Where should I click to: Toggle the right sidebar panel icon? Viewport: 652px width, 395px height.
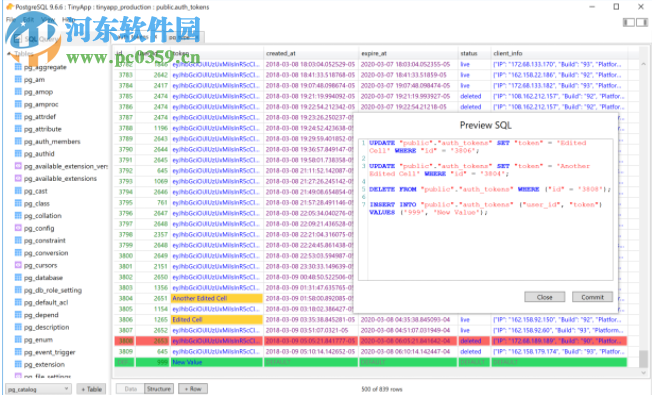point(642,22)
